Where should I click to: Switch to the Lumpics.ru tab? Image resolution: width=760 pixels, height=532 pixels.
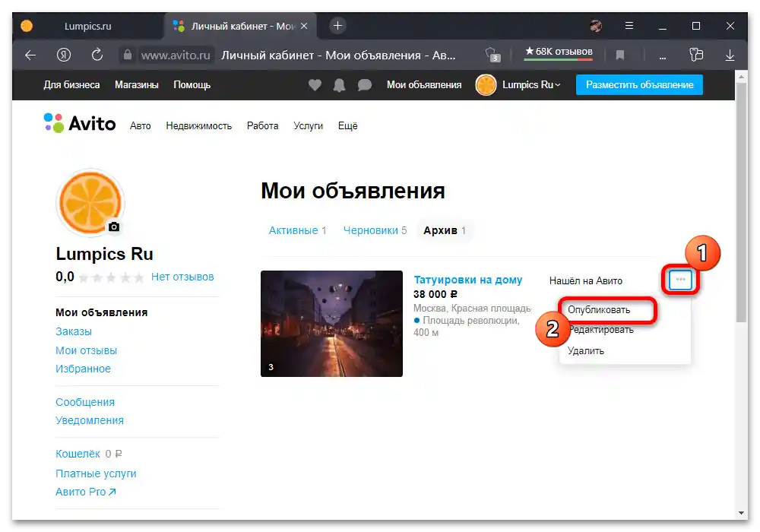pyautogui.click(x=87, y=26)
